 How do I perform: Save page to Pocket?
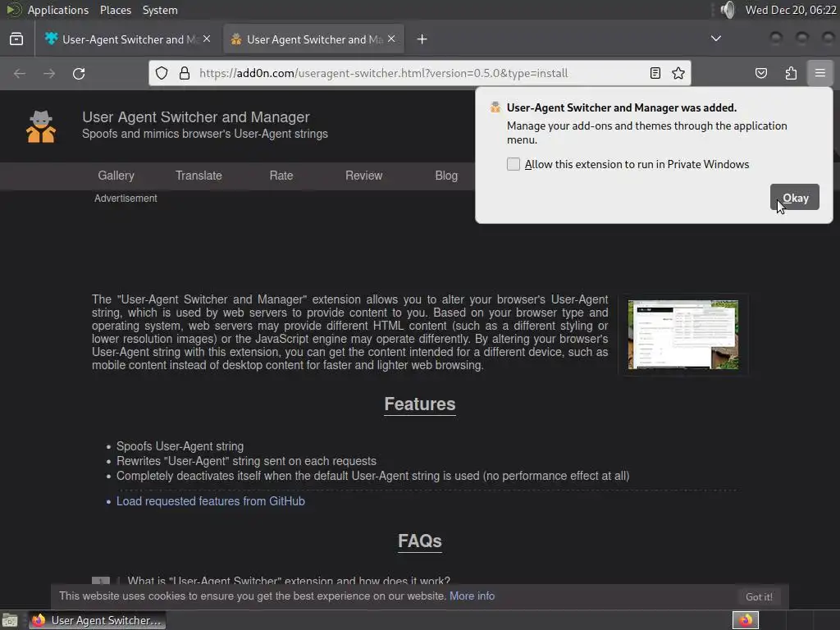(761, 73)
